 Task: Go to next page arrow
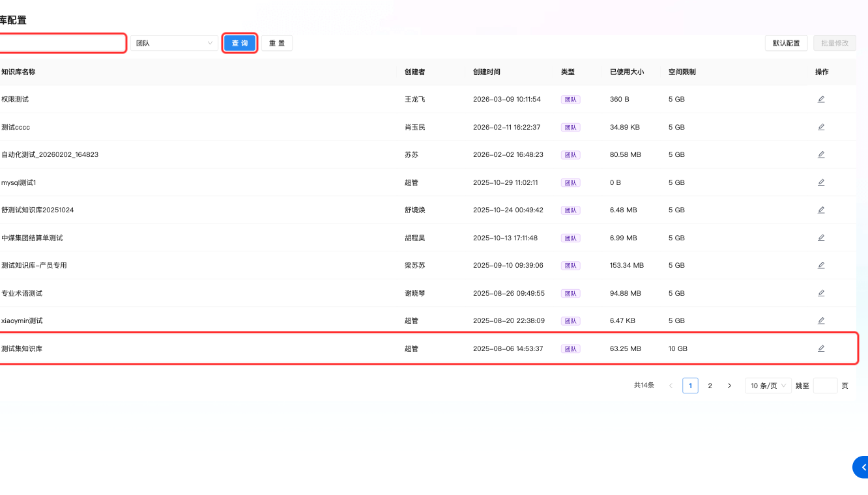(x=729, y=386)
